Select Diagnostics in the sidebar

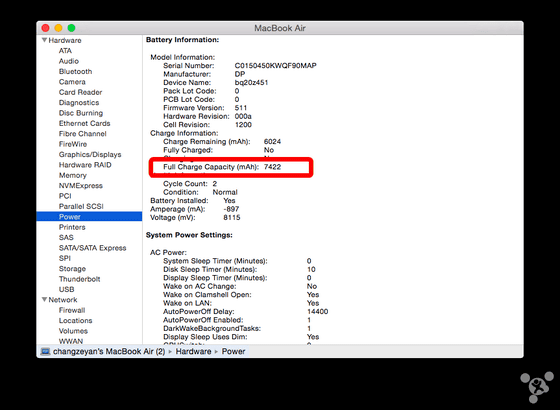point(79,102)
